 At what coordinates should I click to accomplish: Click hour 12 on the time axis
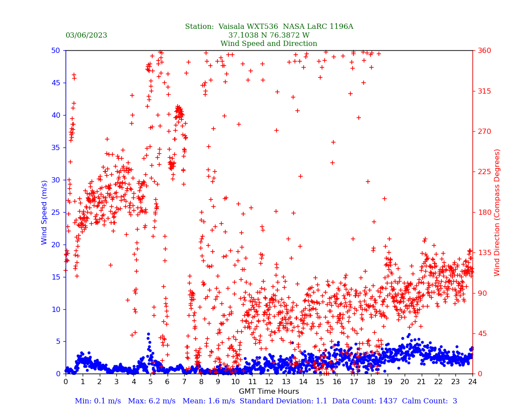(x=269, y=382)
